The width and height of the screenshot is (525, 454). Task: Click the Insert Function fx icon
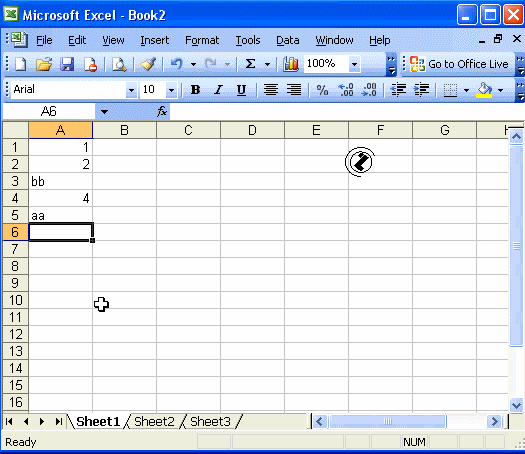tap(162, 111)
